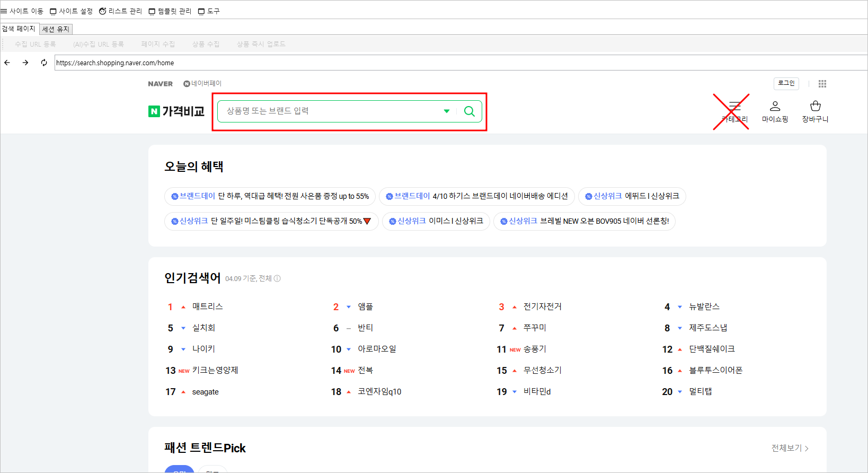
Task: Open popular keyword 단백질쉐이크
Action: pyautogui.click(x=712, y=349)
